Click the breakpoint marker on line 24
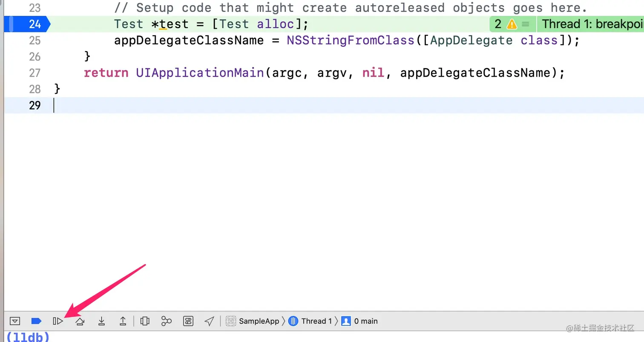Viewport: 644px width, 342px height. [27, 24]
